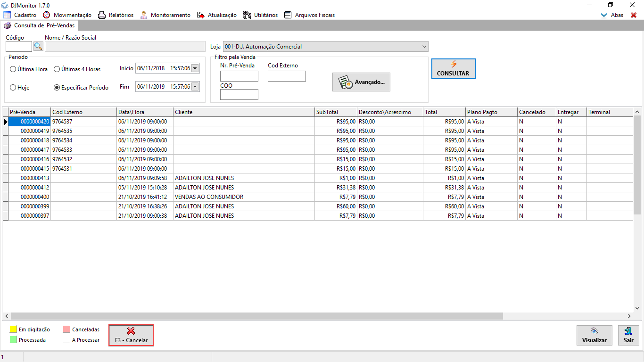Select the Última Hora radio button
Screen dimensions: 644x362
(13, 69)
